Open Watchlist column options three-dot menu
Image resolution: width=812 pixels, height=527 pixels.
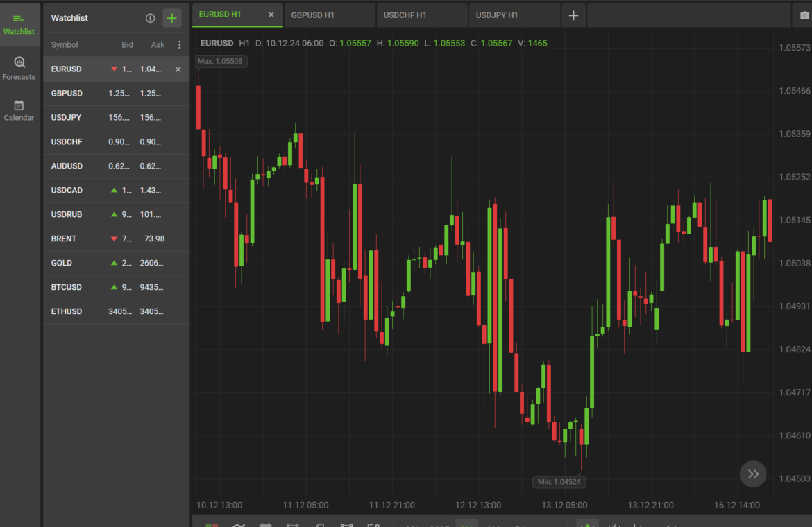[x=180, y=45]
